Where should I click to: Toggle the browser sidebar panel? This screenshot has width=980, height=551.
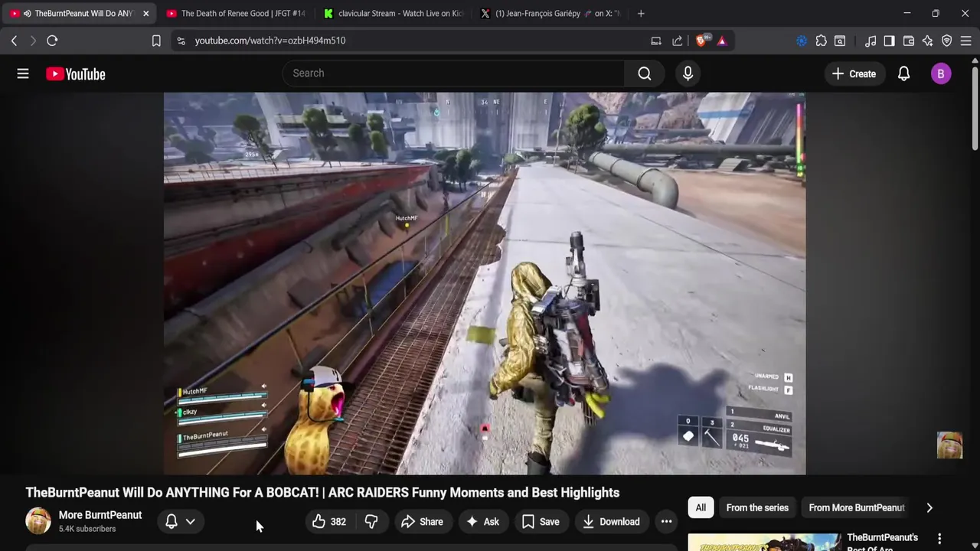(x=889, y=41)
